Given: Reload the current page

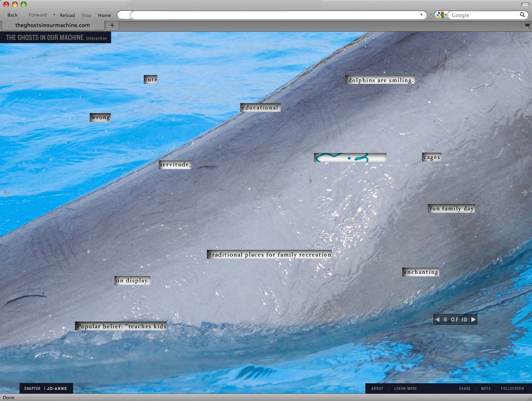Looking at the screenshot, I should coord(67,15).
